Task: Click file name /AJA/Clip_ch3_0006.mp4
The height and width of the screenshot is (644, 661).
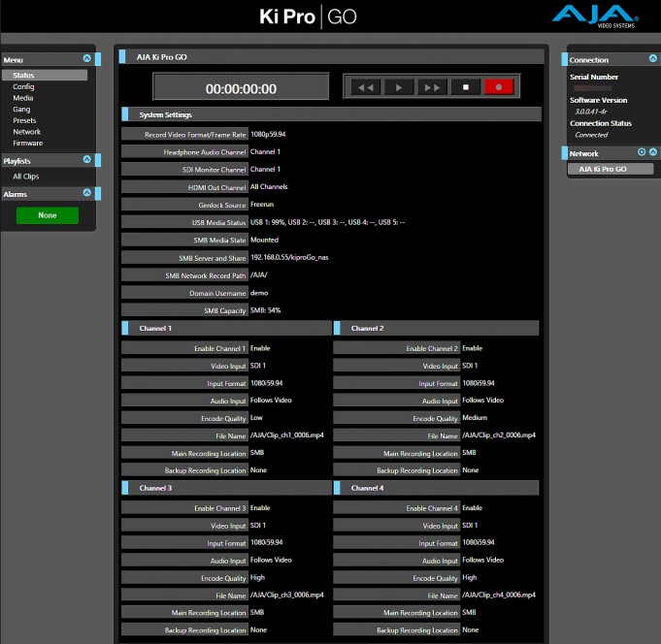Action: 287,595
